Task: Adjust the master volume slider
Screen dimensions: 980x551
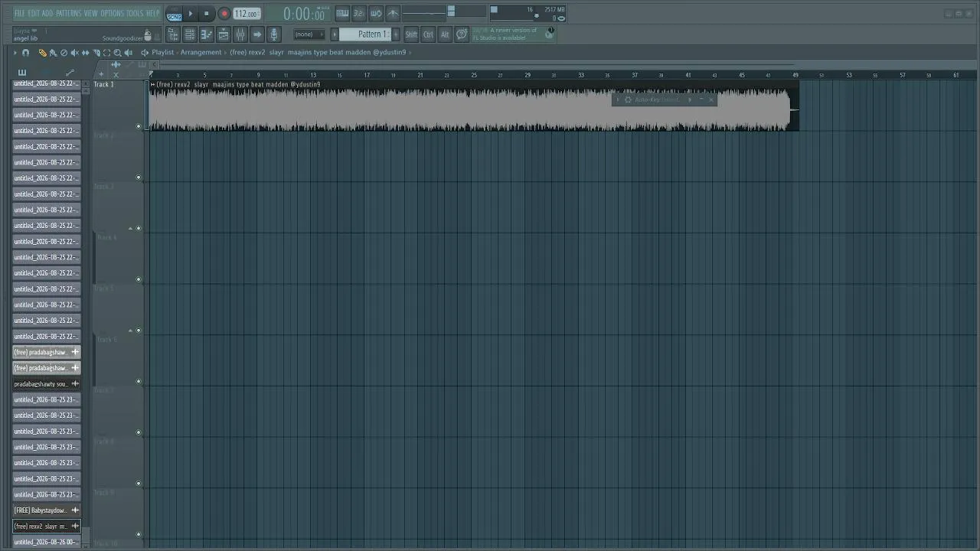Action: (x=426, y=14)
